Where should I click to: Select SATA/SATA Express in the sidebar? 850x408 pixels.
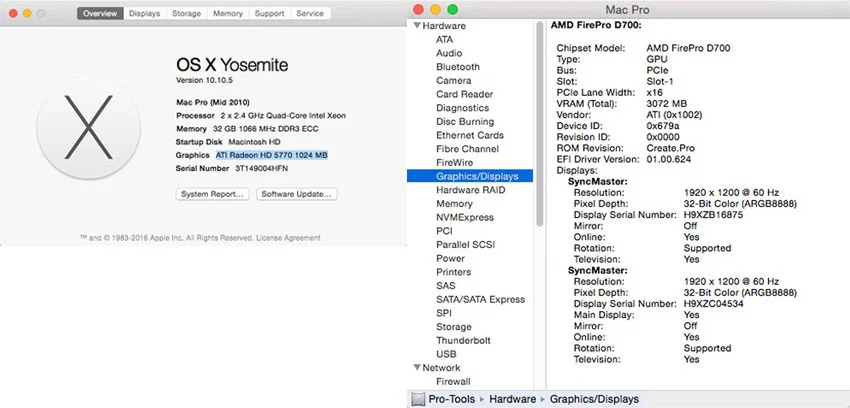(480, 299)
